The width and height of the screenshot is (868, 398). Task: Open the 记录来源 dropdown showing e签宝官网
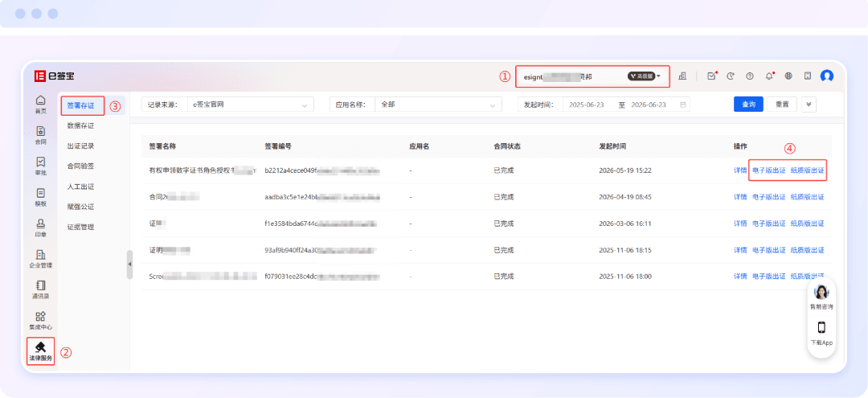250,105
